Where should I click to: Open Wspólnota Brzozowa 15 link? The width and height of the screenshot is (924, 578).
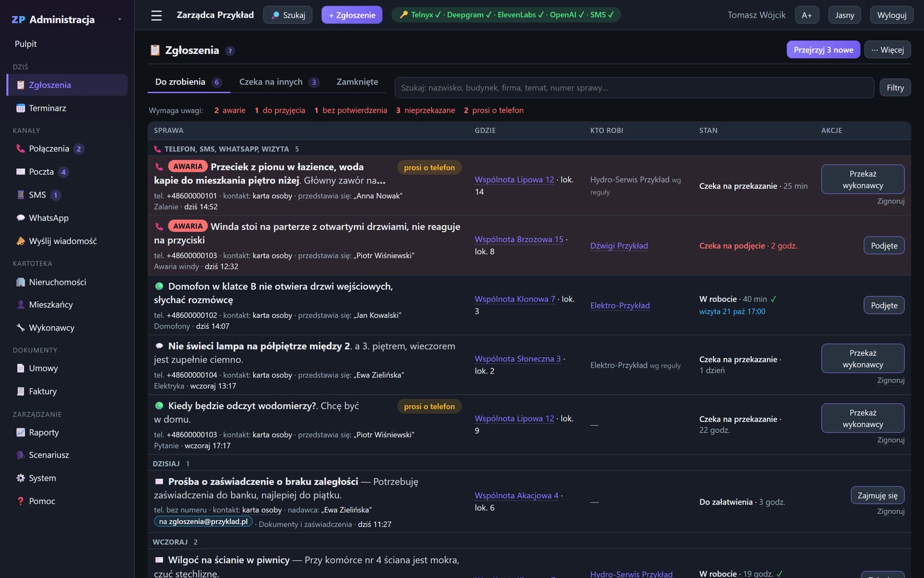pos(519,239)
